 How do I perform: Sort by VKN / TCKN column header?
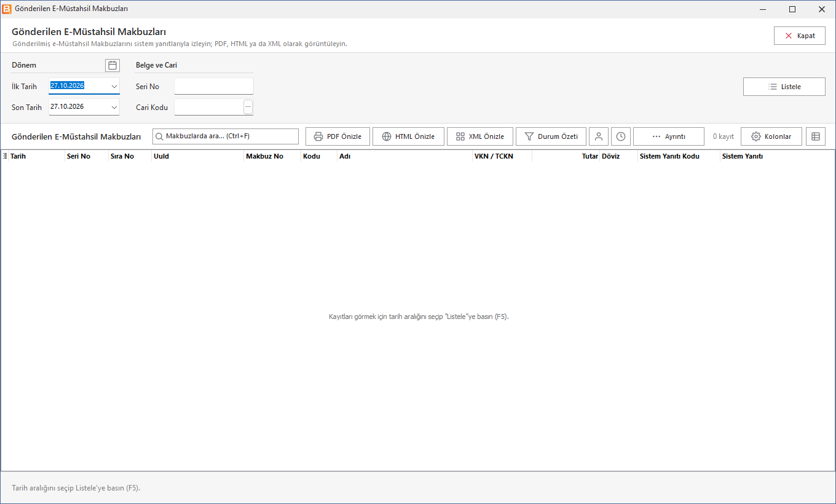502,156
